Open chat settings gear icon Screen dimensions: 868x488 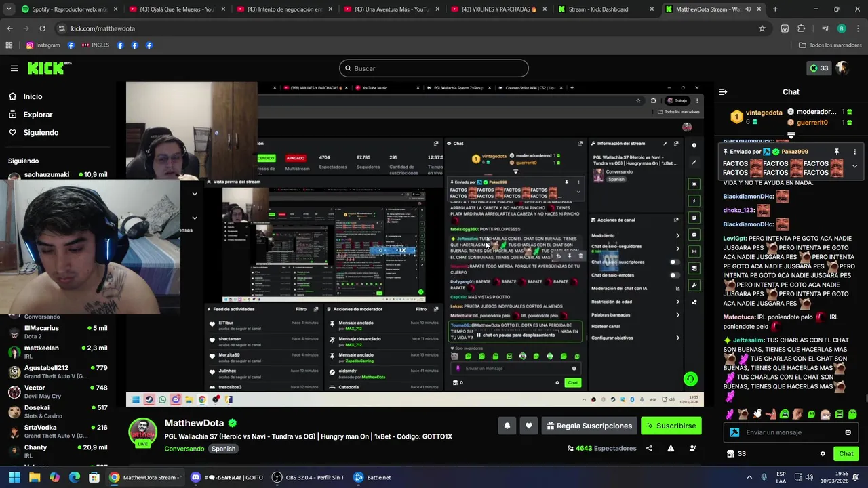(x=823, y=453)
